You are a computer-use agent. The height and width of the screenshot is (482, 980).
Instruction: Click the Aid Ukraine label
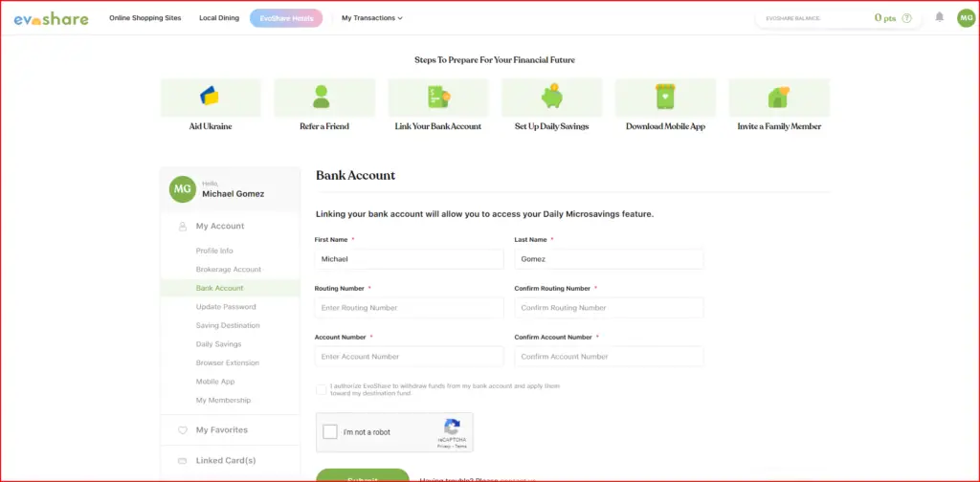pyautogui.click(x=211, y=126)
